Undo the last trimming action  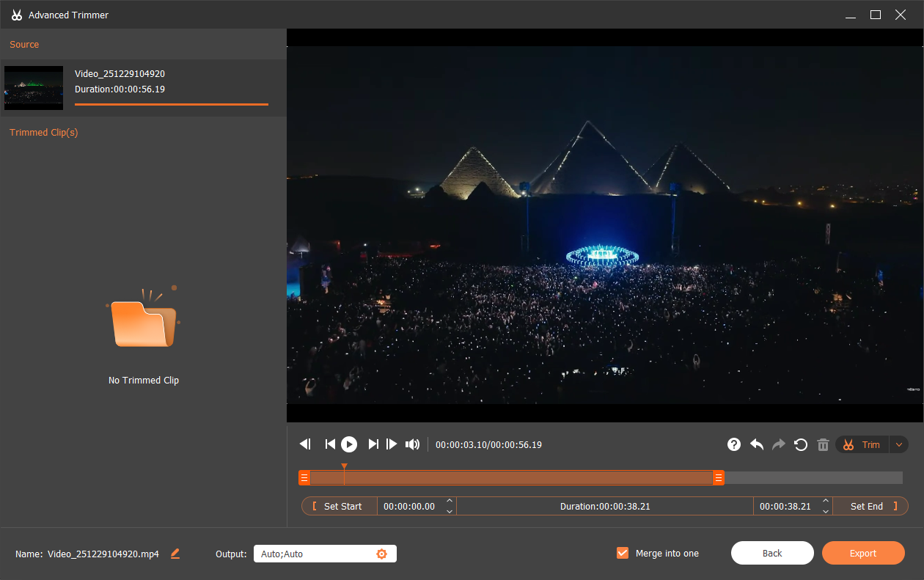tap(756, 444)
